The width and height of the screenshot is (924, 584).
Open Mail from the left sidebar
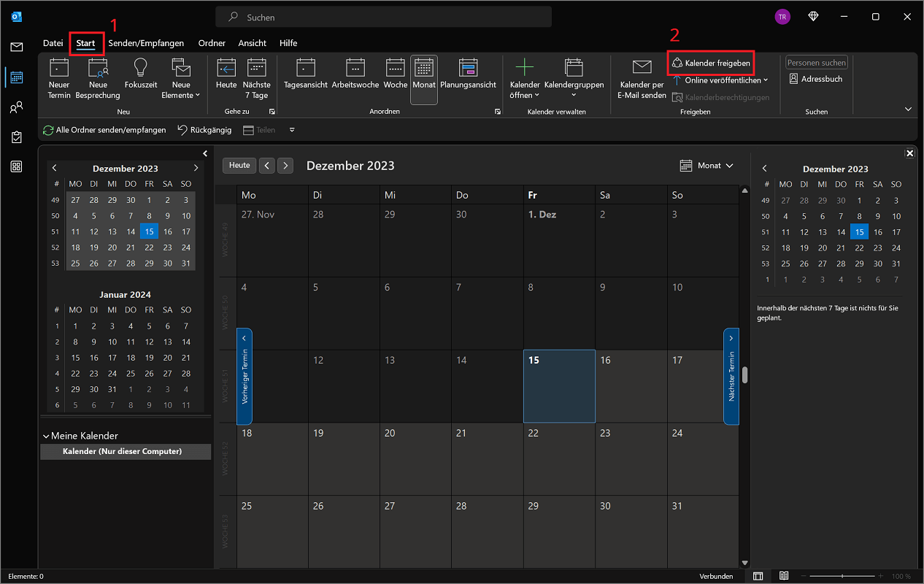click(x=16, y=47)
